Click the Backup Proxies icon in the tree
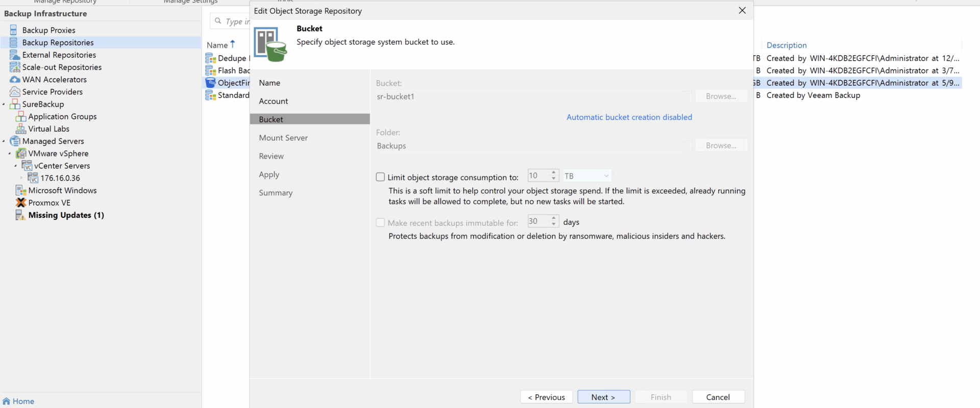980x408 pixels. coord(13,30)
